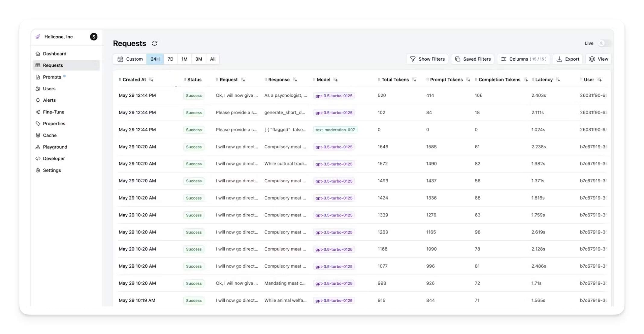Click the Show Filters button
The width and height of the screenshot is (644, 334).
(427, 59)
